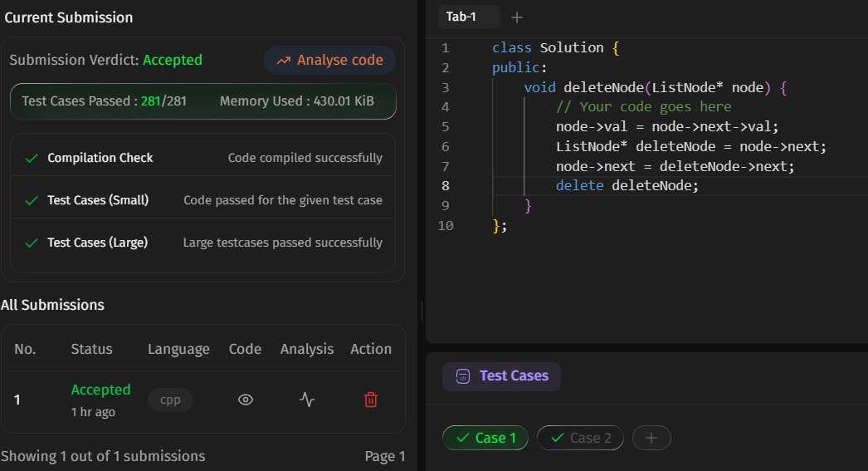
Task: Click the green check beside Compilation Check
Action: [x=32, y=159]
